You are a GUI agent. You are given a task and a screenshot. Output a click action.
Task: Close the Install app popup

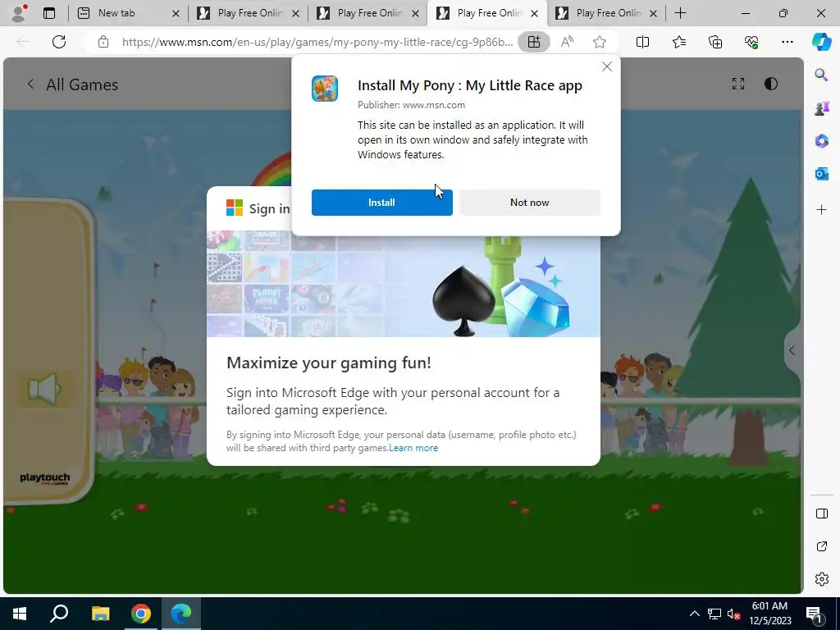click(x=606, y=66)
